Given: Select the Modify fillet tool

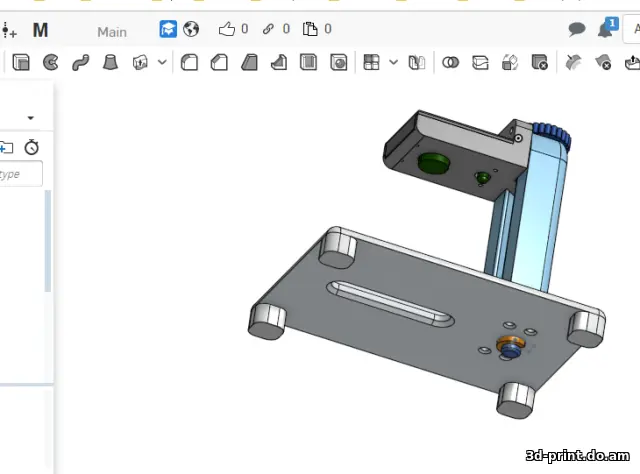Looking at the screenshot, I should pyautogui.click(x=573, y=62).
